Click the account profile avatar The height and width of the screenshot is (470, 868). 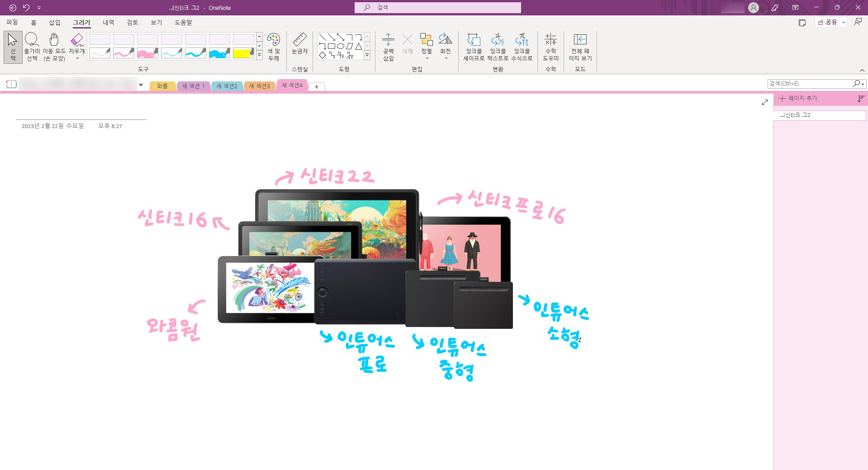[754, 8]
